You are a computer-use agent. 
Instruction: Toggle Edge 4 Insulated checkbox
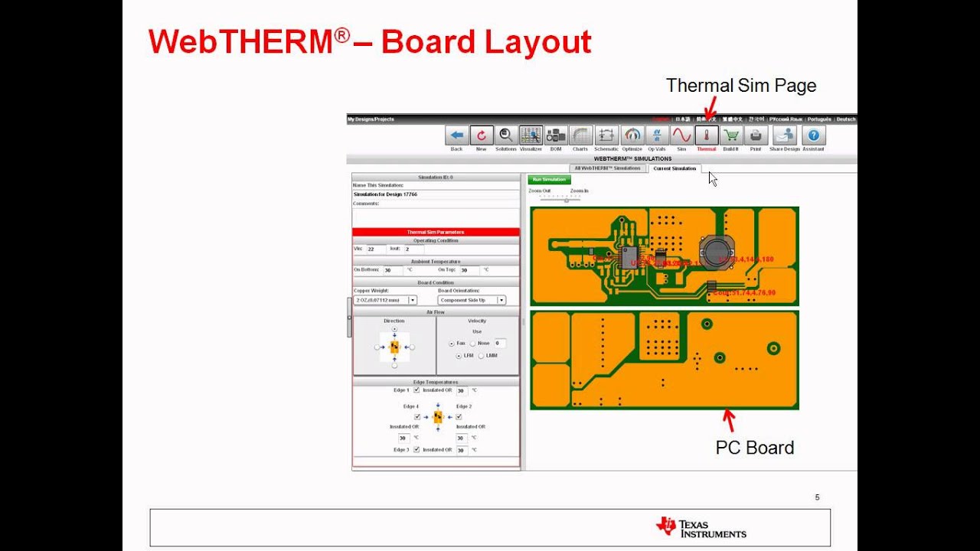pyautogui.click(x=417, y=417)
